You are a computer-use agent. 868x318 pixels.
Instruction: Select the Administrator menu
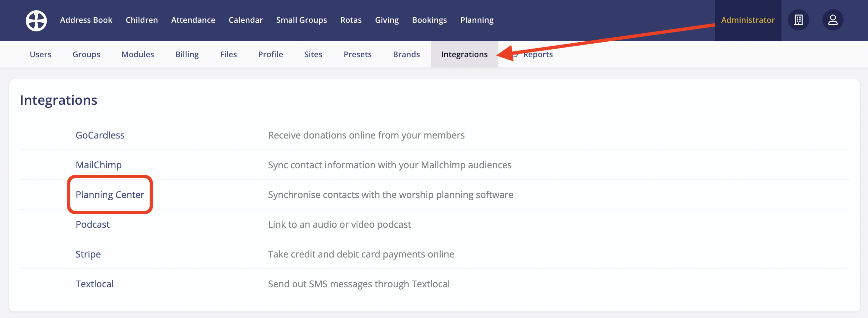[x=747, y=20]
